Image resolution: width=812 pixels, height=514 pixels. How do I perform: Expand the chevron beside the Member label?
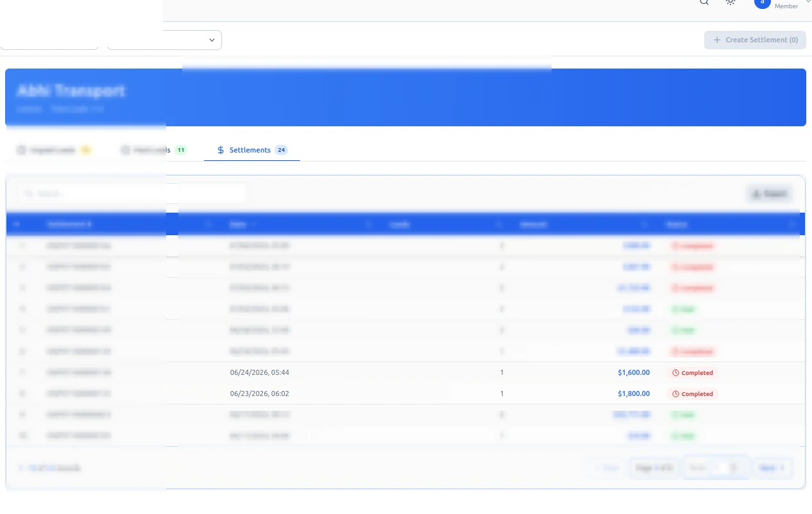tap(808, 2)
